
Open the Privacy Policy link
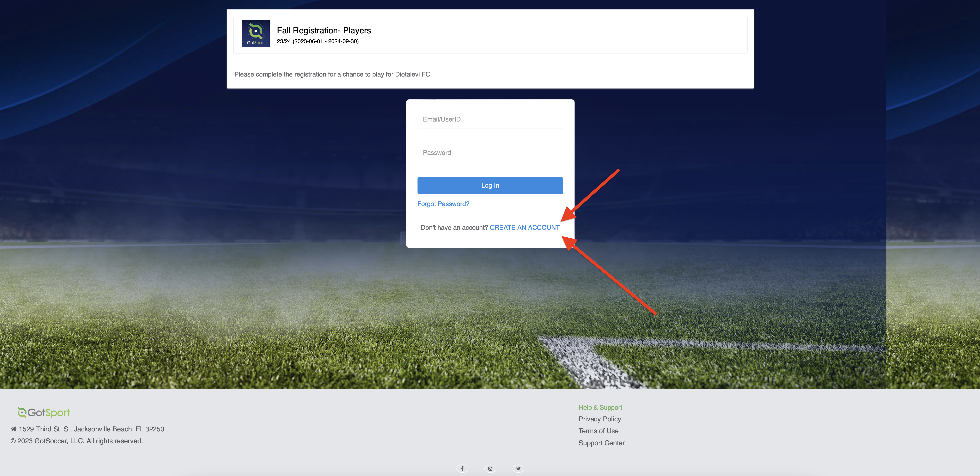tap(600, 419)
